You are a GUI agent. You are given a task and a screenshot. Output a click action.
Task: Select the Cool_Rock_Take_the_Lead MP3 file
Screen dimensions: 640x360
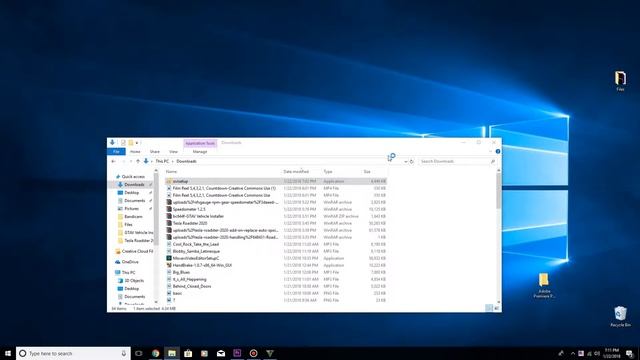196,244
